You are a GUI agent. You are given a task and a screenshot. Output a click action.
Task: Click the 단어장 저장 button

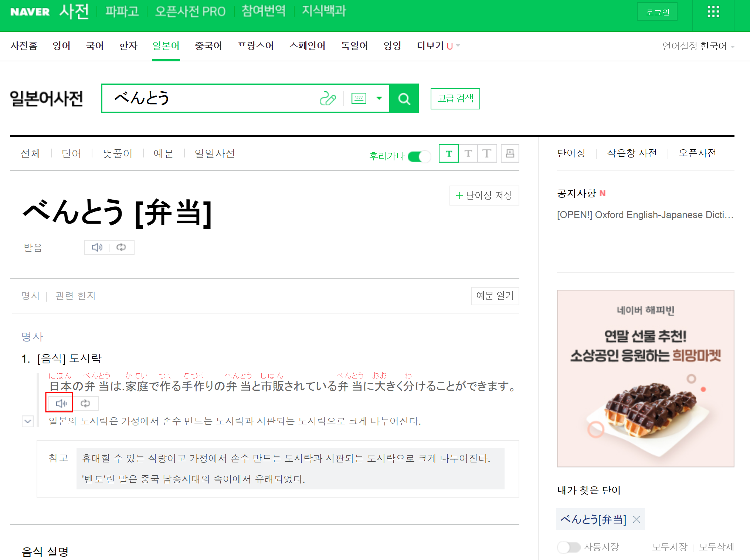(x=484, y=195)
